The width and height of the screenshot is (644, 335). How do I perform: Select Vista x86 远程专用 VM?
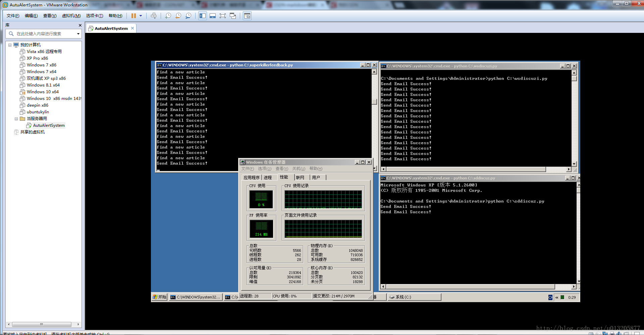(41, 52)
